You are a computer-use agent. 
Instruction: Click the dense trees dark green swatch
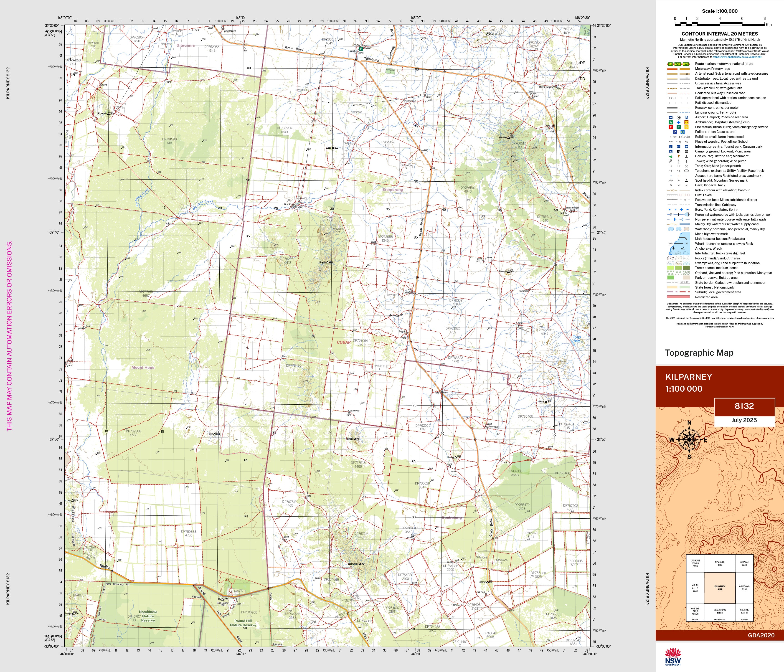pos(686,268)
